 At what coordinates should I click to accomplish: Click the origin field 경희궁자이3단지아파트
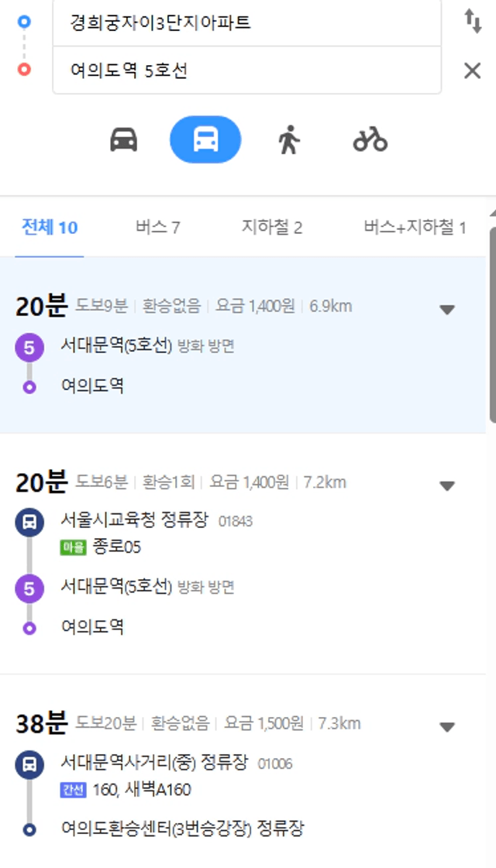click(246, 22)
